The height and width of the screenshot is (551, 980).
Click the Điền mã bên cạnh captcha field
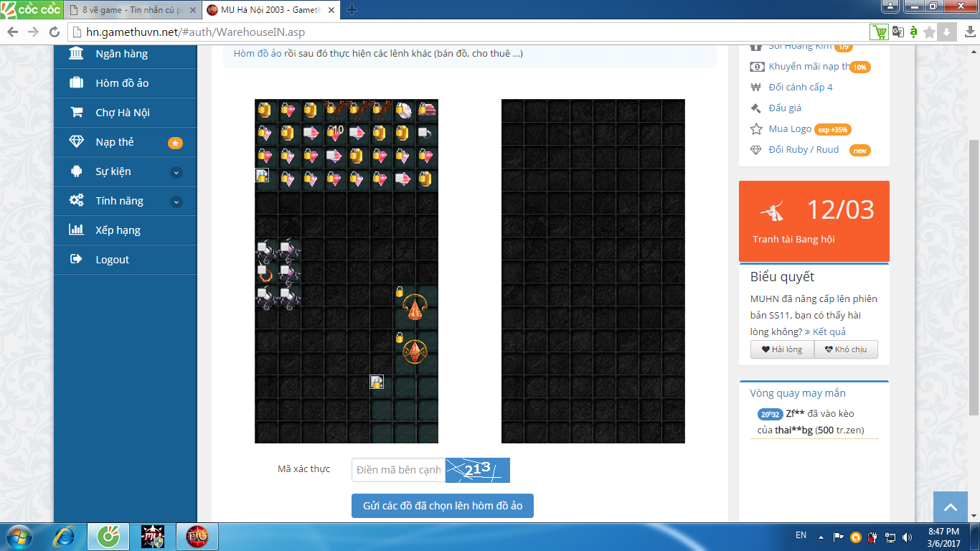tap(398, 470)
